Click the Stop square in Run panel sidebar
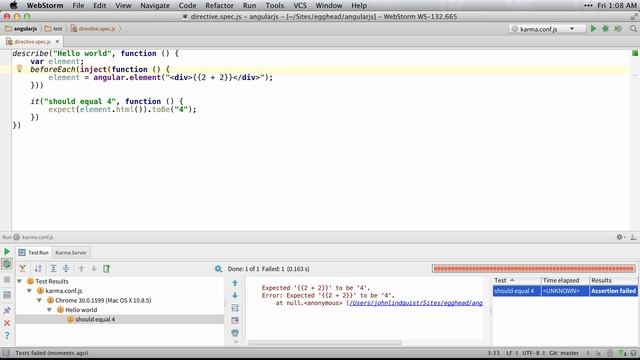The width and height of the screenshot is (640, 360). (x=7, y=280)
